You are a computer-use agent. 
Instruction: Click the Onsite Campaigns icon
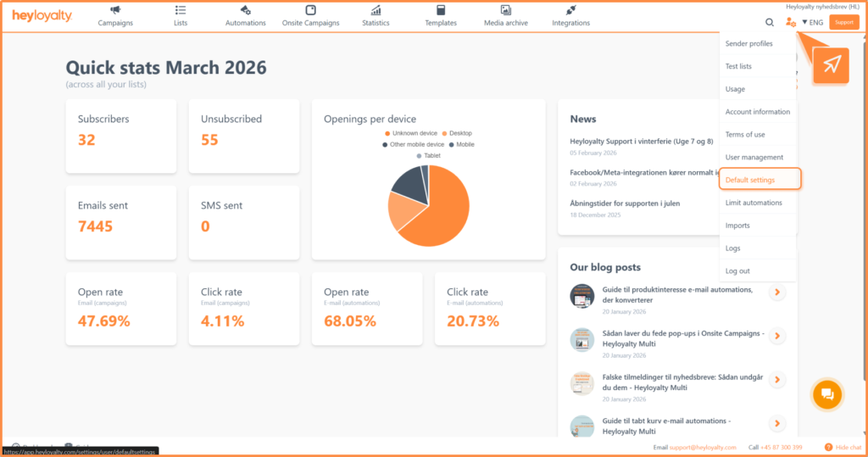310,10
